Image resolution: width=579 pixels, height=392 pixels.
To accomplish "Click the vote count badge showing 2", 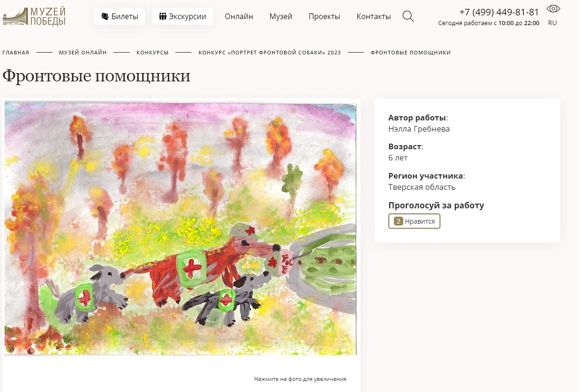I will tap(399, 221).
